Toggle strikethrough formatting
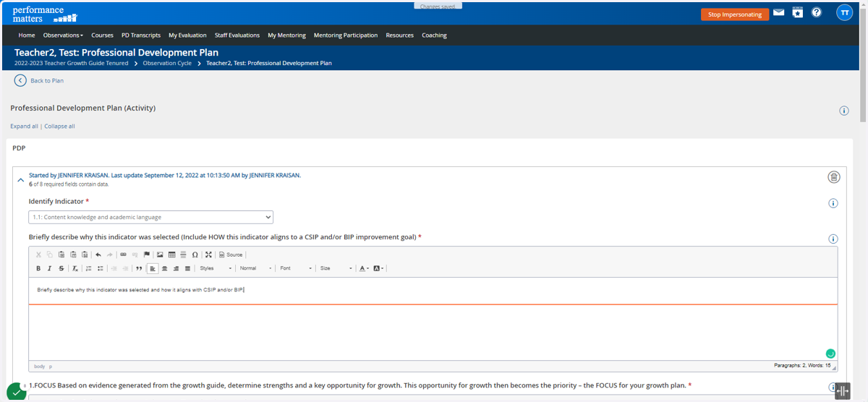The image size is (868, 402). coord(61,268)
